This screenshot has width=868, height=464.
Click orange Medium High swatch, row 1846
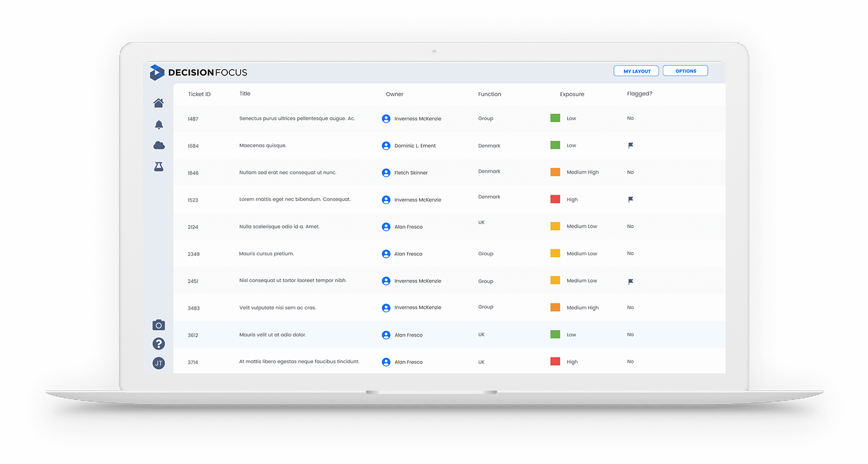pos(555,172)
